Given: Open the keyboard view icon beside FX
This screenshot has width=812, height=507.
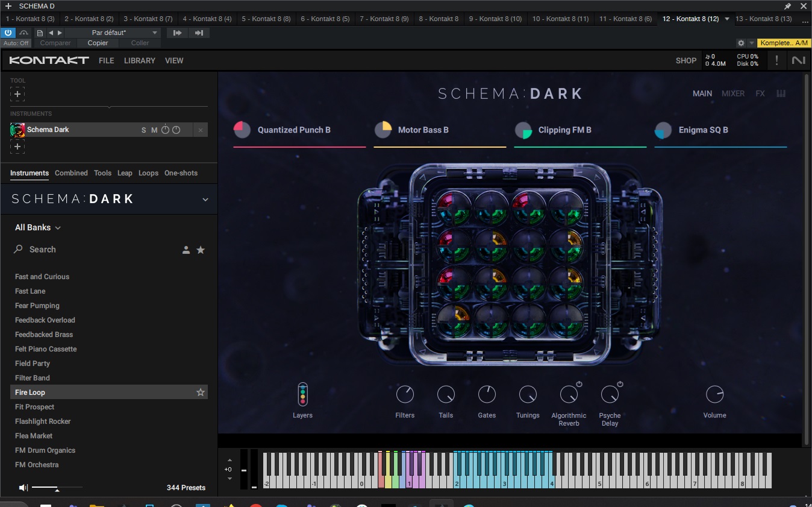Looking at the screenshot, I should coord(781,93).
